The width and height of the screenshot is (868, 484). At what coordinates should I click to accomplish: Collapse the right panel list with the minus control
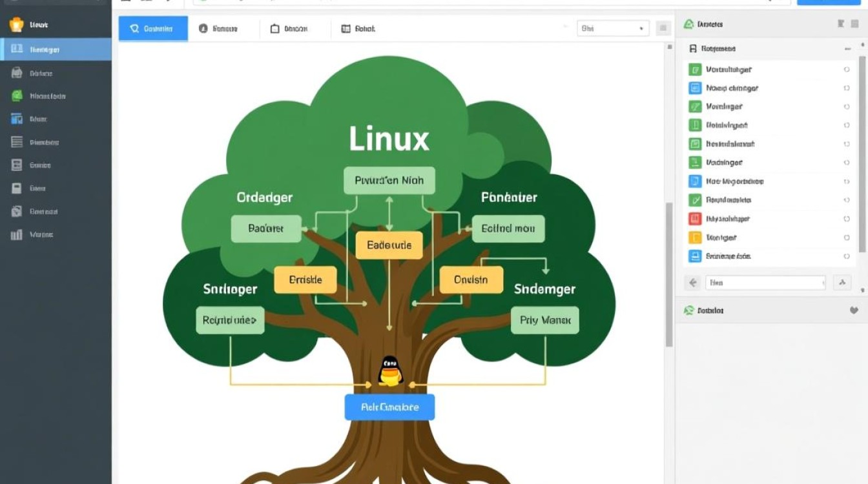coord(848,48)
